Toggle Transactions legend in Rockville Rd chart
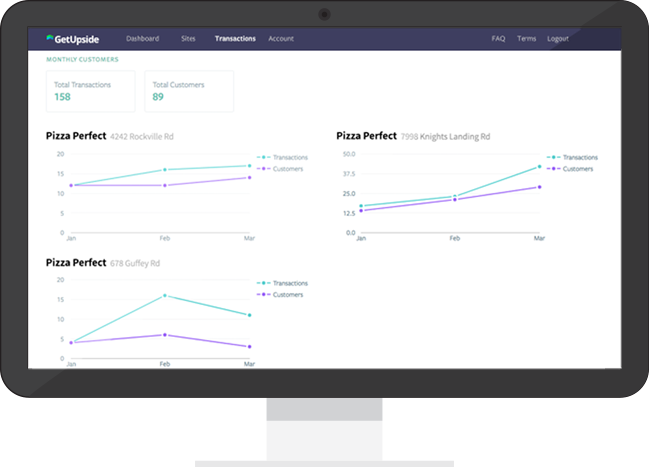The width and height of the screenshot is (649, 467). tap(282, 157)
